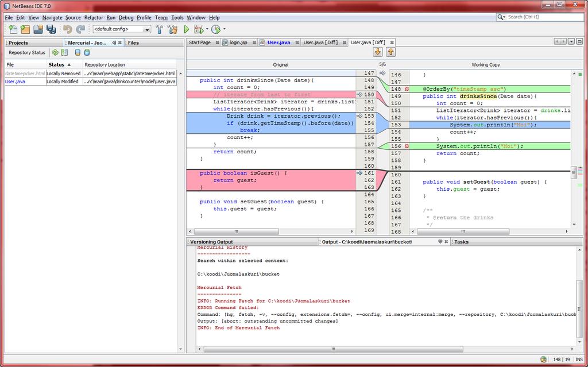
Task: Refresh the Mercurial repository status
Action: click(x=55, y=52)
